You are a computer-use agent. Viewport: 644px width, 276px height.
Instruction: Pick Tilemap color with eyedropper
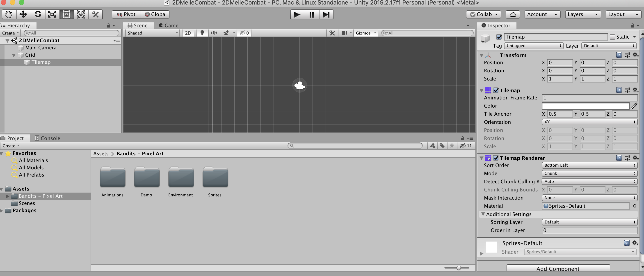pos(634,106)
